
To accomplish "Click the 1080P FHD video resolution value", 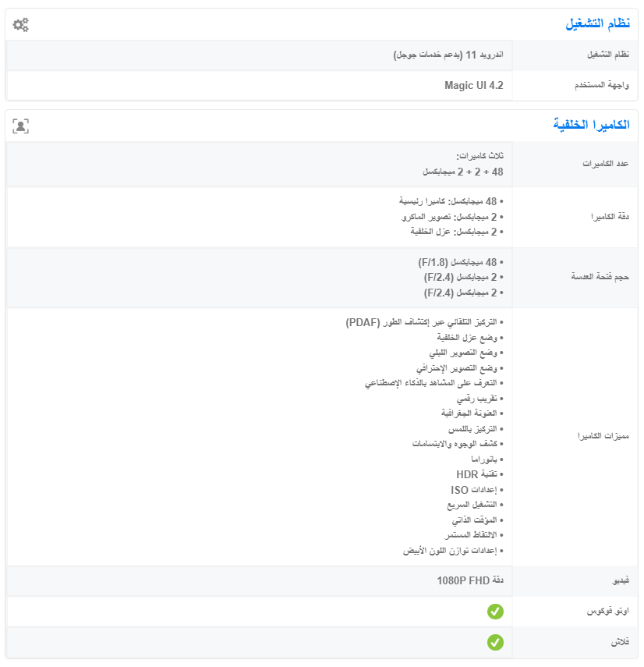I will (470, 581).
